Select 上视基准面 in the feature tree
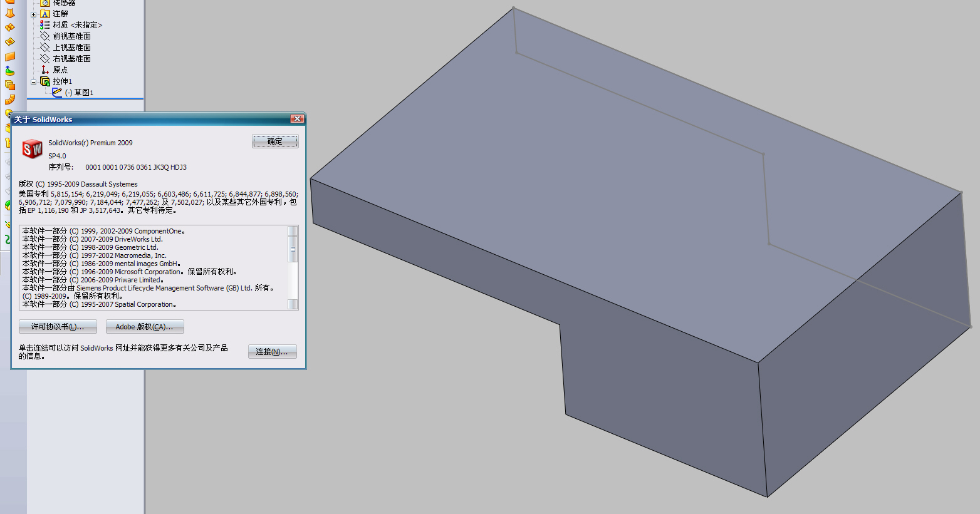The width and height of the screenshot is (980, 514). tap(72, 48)
